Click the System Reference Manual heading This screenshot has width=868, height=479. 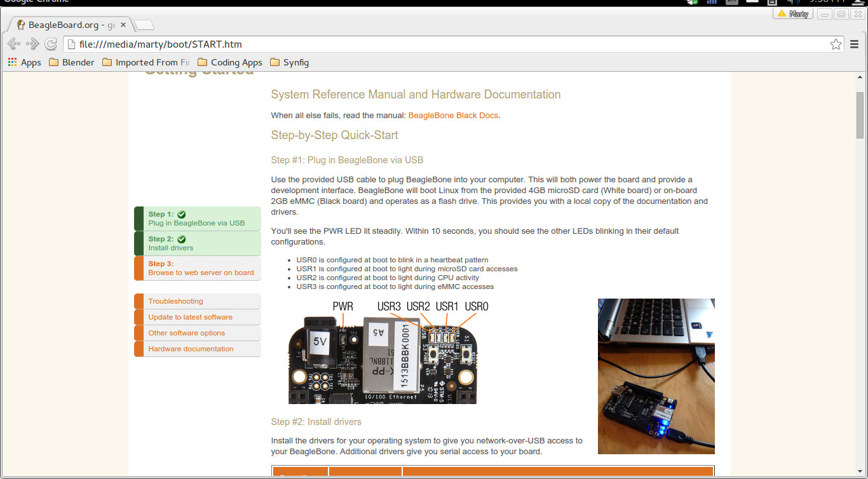coord(416,95)
